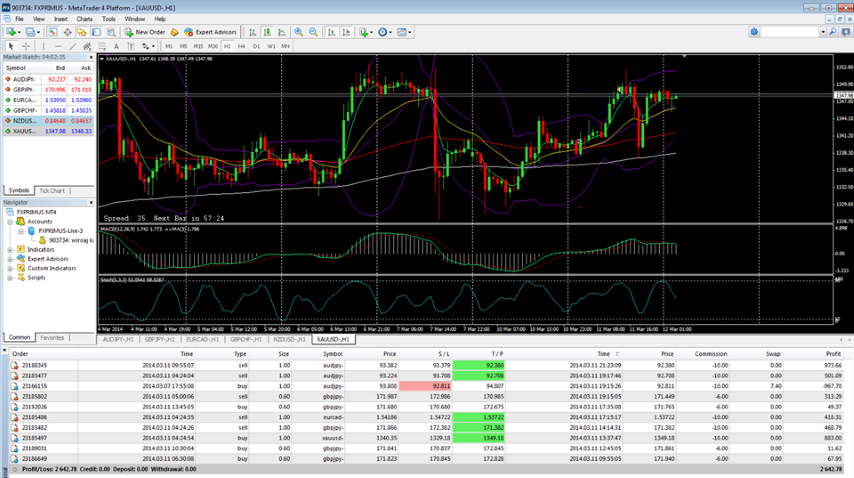This screenshot has width=854, height=478.
Task: Open the Charts menu
Action: [x=84, y=19]
